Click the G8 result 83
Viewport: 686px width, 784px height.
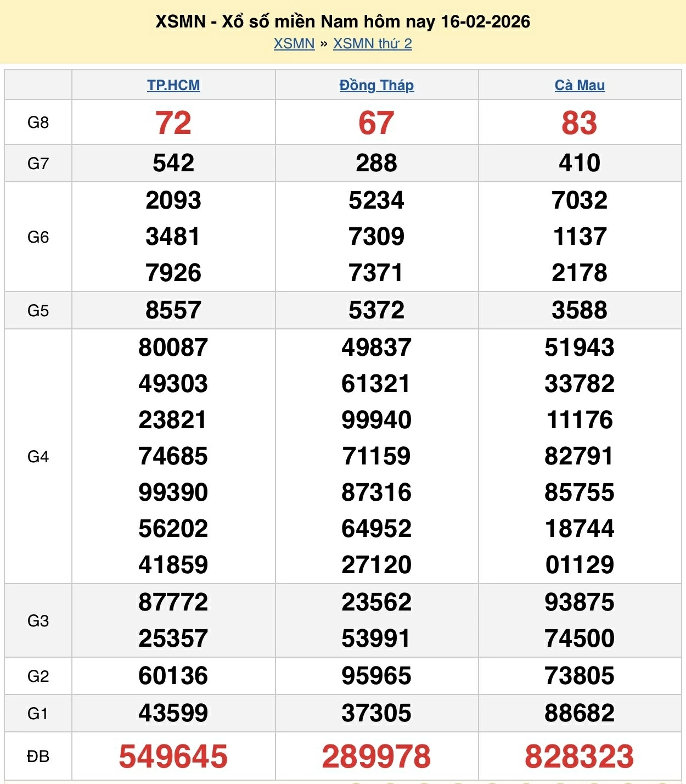pyautogui.click(x=580, y=123)
